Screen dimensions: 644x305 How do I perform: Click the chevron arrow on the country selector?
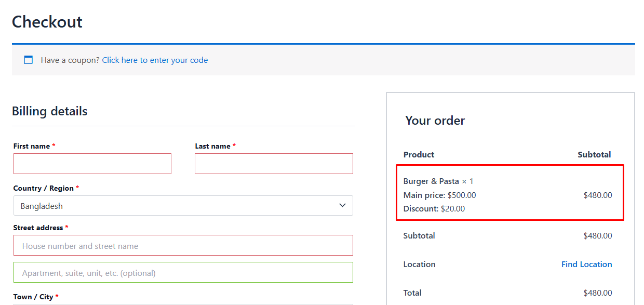(x=342, y=205)
